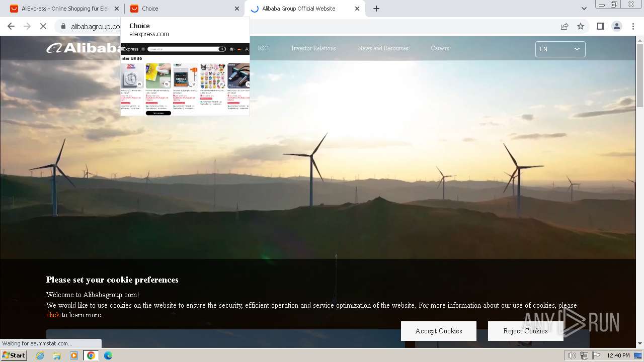Click the network tray icon
Image resolution: width=644 pixels, height=362 pixels.
[584, 355]
